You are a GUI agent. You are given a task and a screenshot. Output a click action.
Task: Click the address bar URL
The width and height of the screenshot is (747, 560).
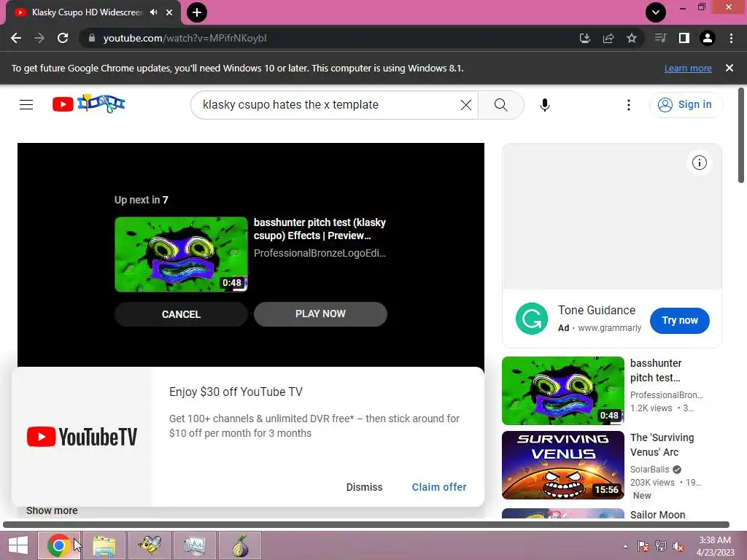185,38
